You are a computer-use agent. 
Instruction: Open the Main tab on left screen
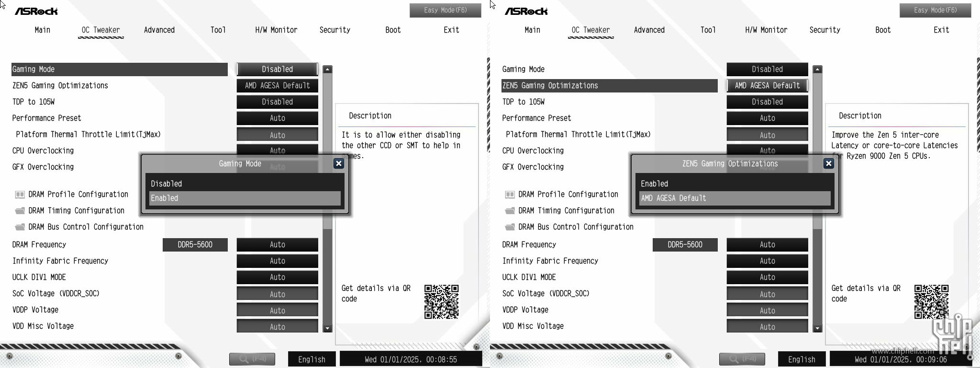click(43, 30)
